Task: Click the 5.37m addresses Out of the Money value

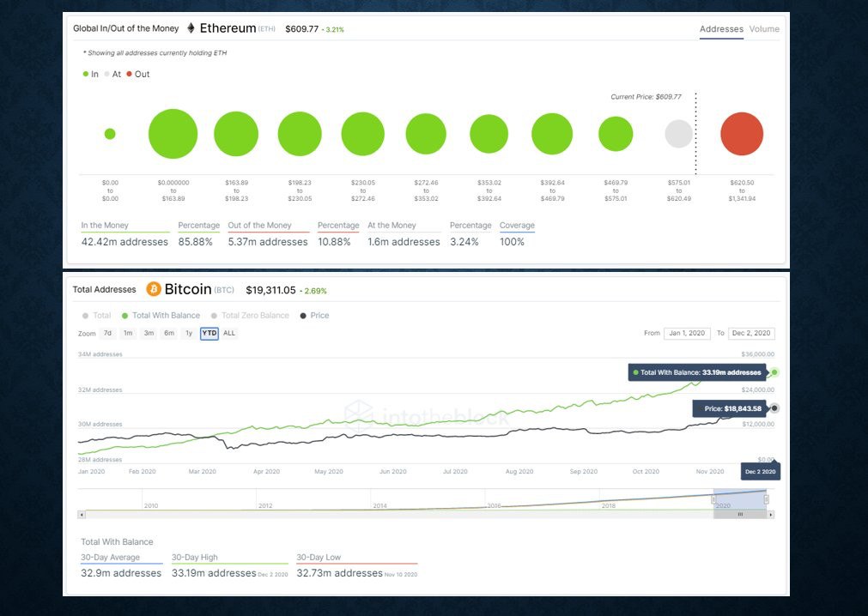Action: (x=268, y=242)
